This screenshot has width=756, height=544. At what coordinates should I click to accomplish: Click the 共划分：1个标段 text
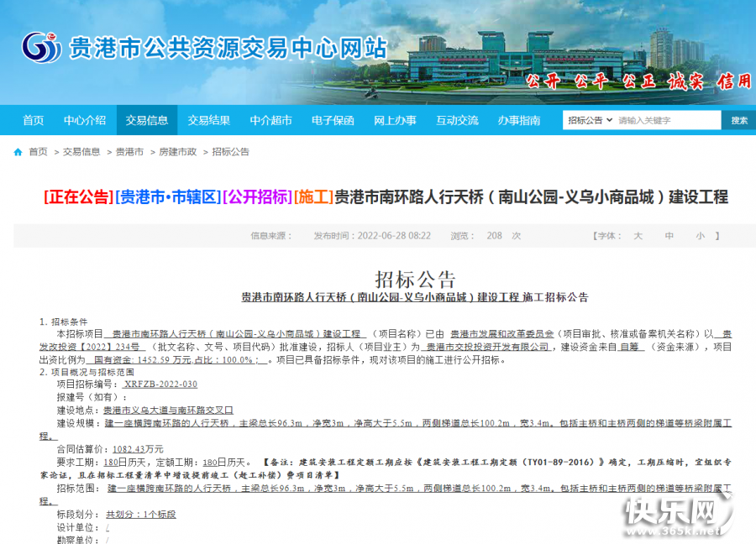point(141,514)
